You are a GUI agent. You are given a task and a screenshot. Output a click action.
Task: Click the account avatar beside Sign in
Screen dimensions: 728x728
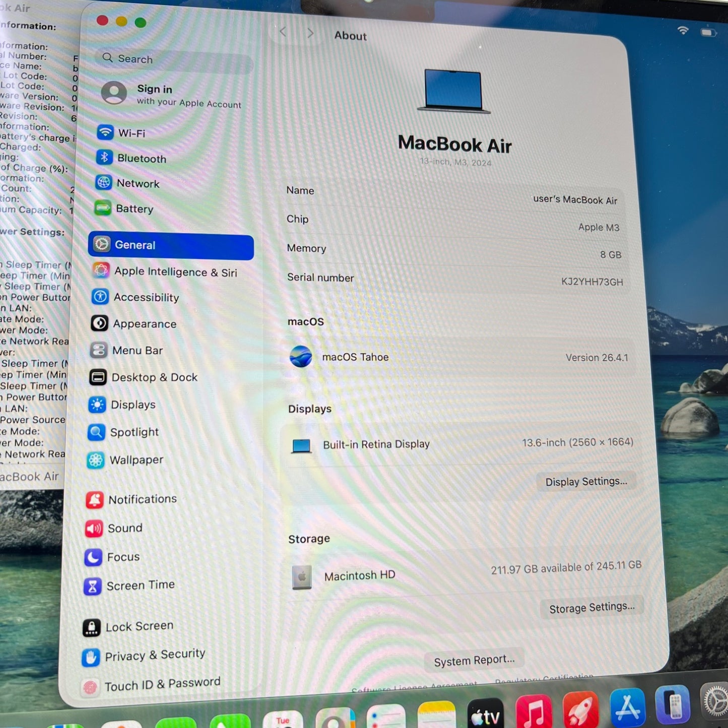click(x=114, y=93)
